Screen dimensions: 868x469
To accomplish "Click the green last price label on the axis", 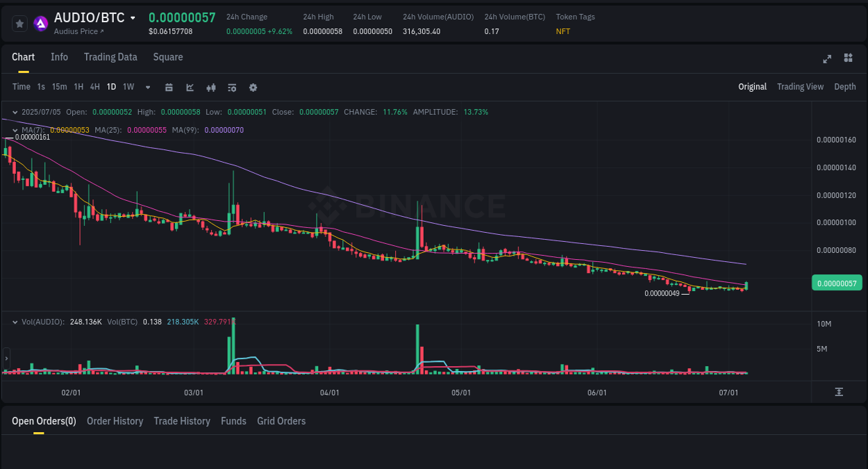I will tap(837, 283).
